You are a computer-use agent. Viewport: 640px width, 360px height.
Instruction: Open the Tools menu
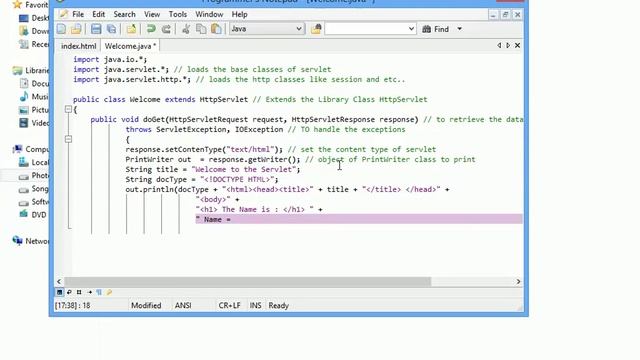(x=178, y=14)
